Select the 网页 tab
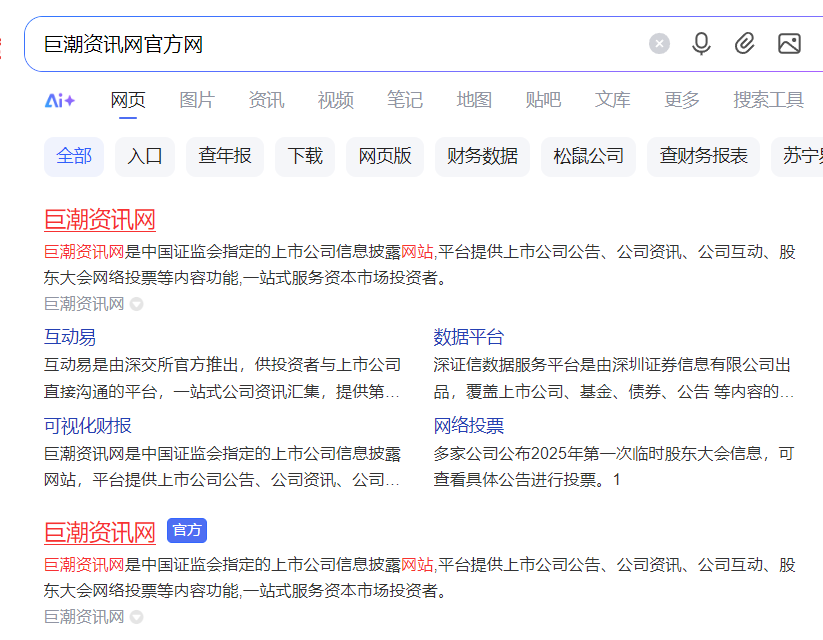Viewport: 823px width, 640px height. pyautogui.click(x=128, y=100)
